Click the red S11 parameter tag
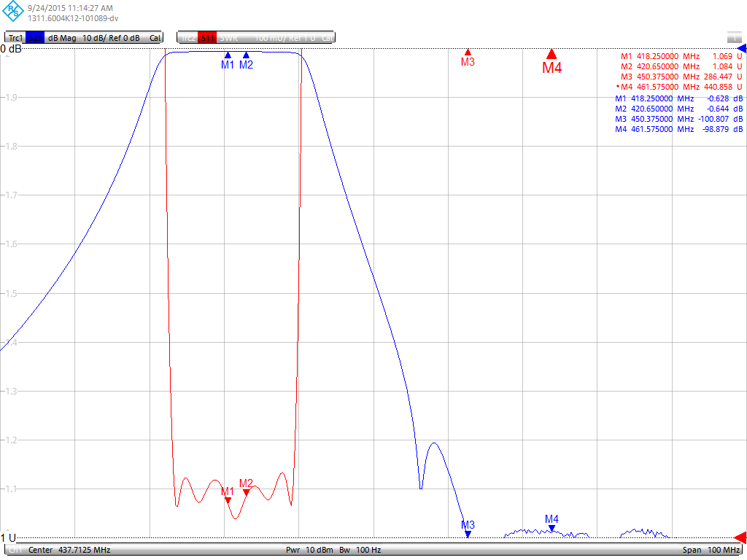The image size is (747, 560). pyautogui.click(x=207, y=38)
